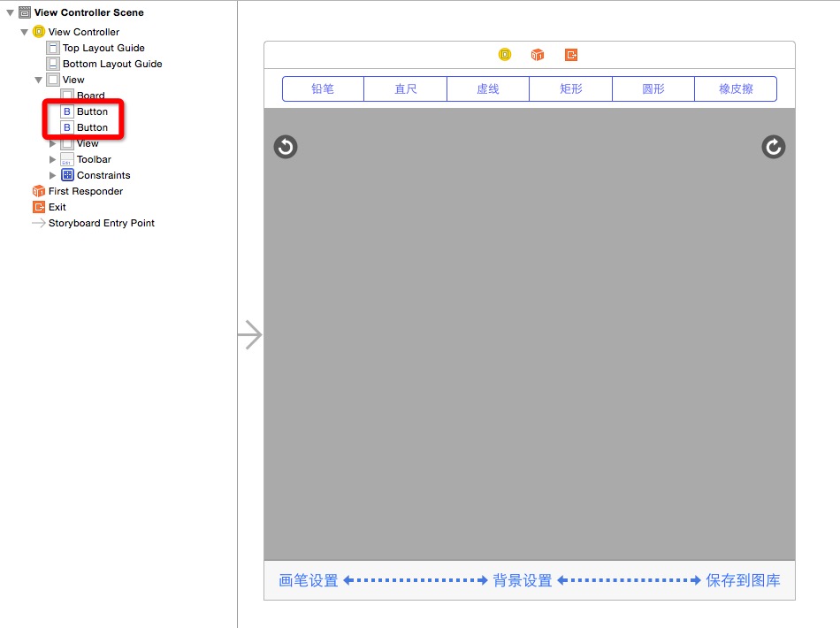Click the 保存到图库 toolbar button

coord(743,580)
